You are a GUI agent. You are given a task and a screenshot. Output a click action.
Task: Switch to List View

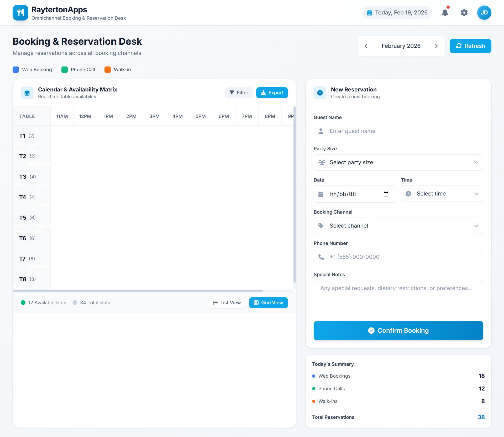coord(227,302)
